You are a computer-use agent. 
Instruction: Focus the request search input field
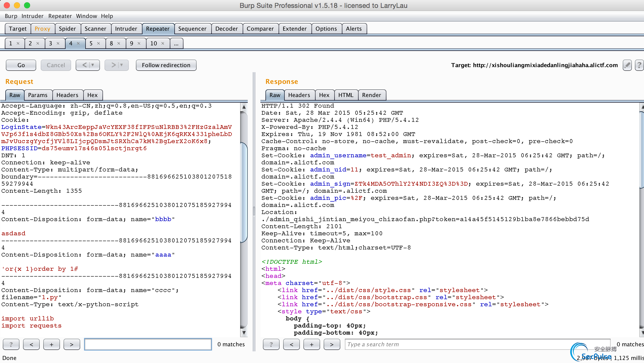(x=148, y=344)
